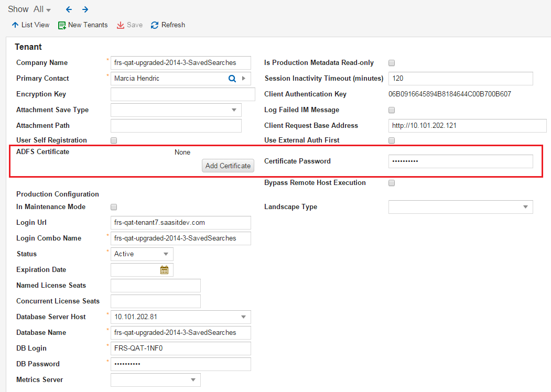Click the back navigation arrow
This screenshot has height=392, width=551.
click(69, 9)
